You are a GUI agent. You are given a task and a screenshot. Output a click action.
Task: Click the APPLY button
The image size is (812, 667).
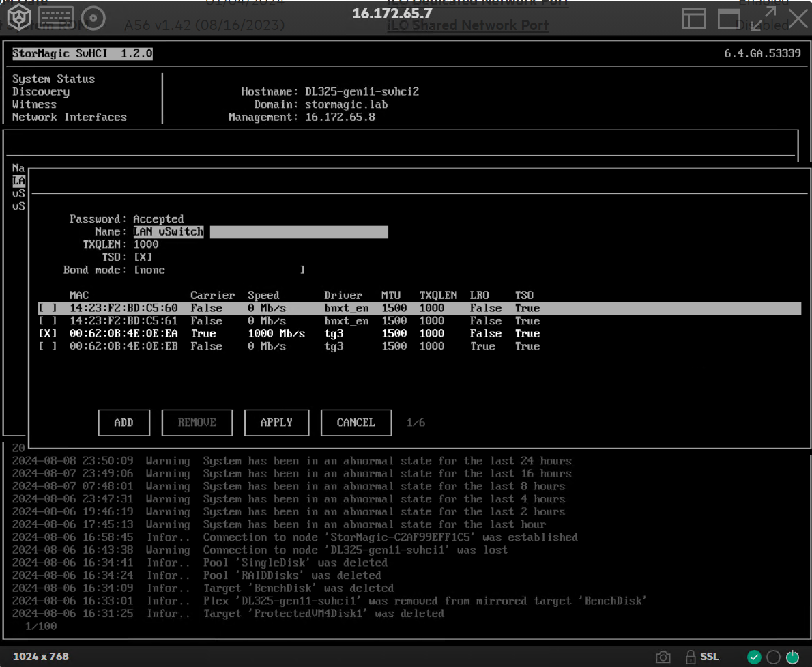pos(276,423)
